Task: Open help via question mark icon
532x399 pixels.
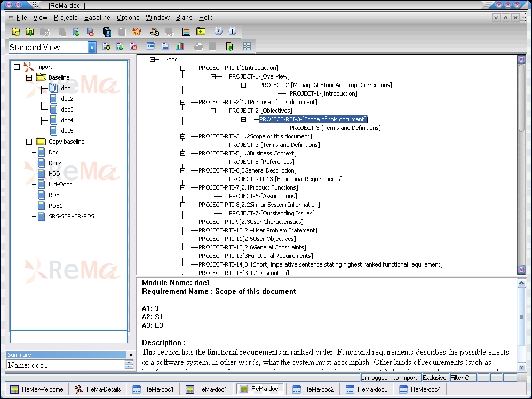Action: 218,32
